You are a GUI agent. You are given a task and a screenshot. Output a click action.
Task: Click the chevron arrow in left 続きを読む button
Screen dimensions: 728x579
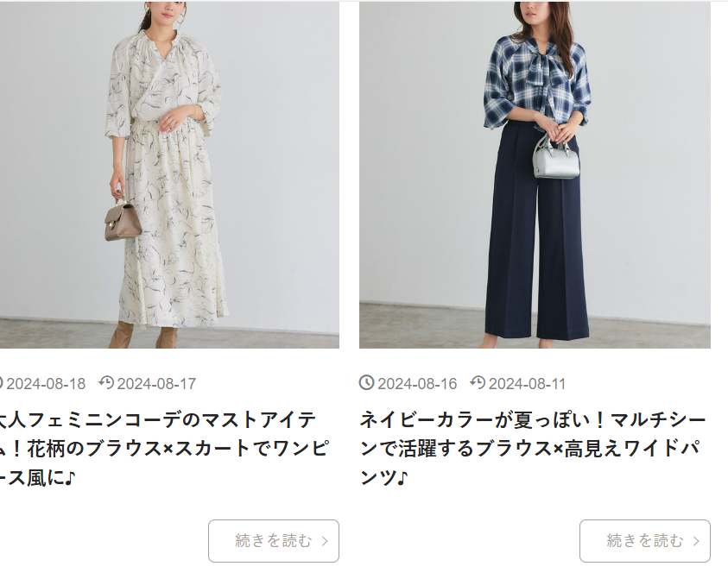(325, 541)
